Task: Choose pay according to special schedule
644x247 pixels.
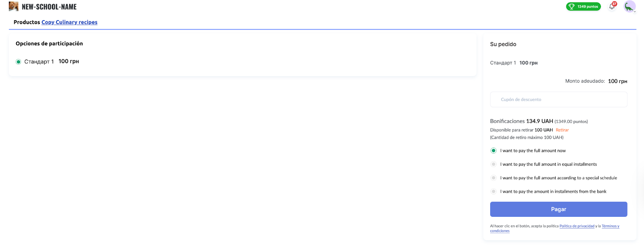Action: (493, 178)
